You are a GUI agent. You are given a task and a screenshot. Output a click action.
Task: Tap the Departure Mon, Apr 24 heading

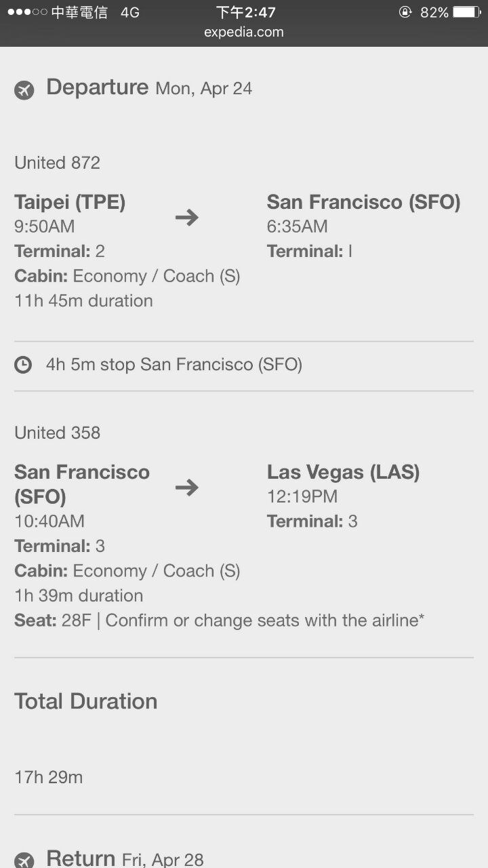click(x=149, y=88)
